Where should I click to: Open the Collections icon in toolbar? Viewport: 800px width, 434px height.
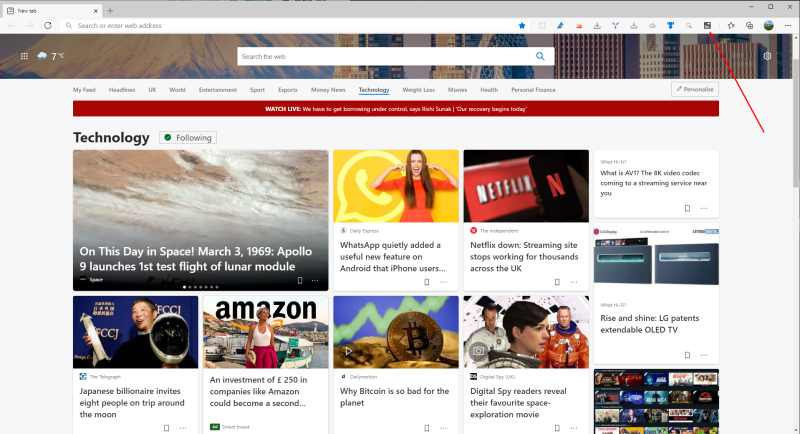749,25
